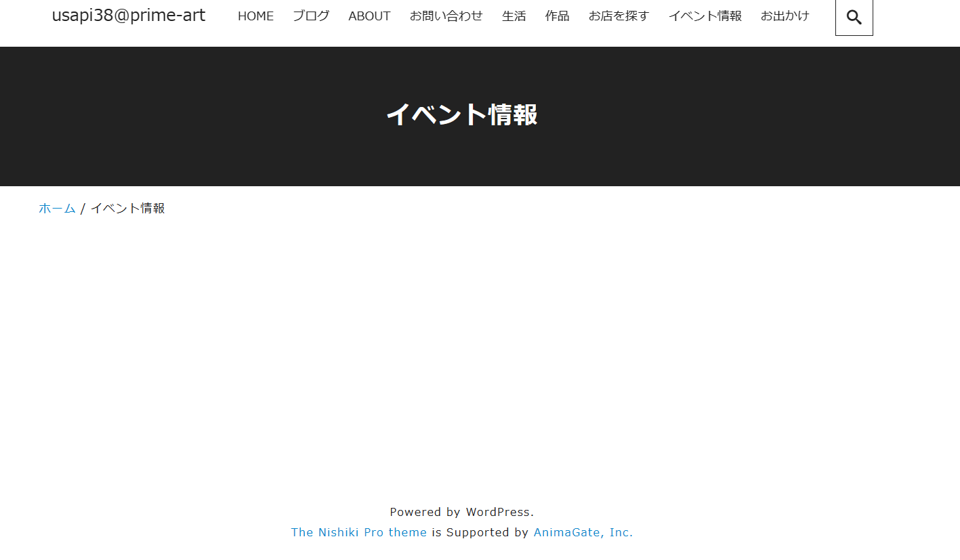Open the search with the magnifier icon
This screenshot has height=560, width=960.
[x=853, y=18]
